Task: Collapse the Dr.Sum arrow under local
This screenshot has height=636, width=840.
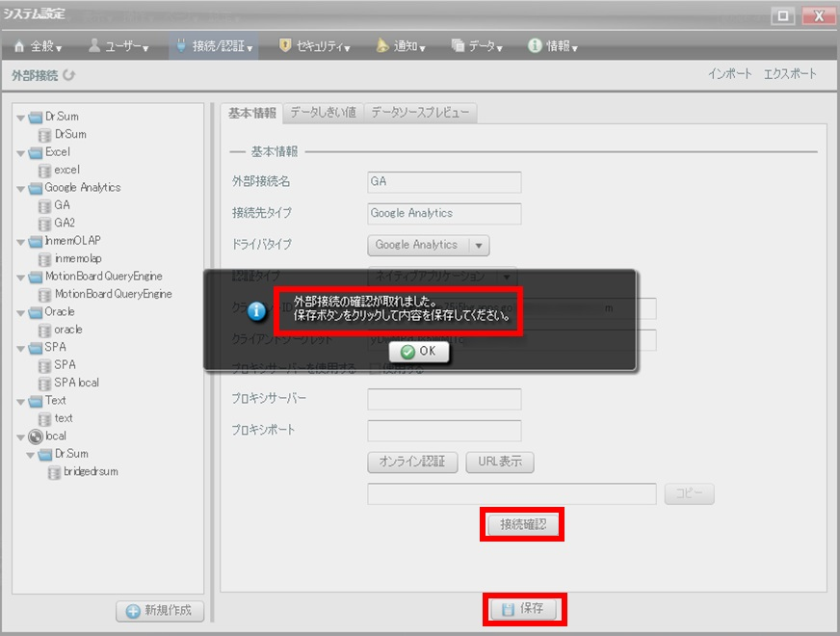Action: pos(31,455)
